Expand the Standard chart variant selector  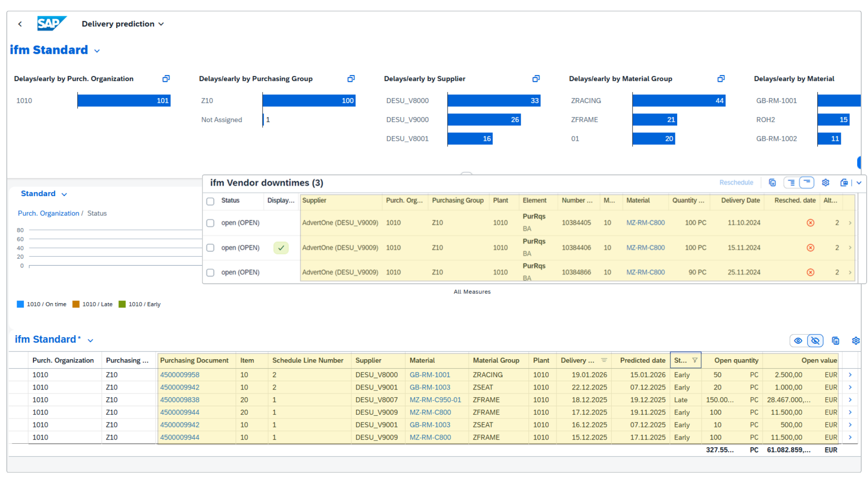tap(63, 193)
